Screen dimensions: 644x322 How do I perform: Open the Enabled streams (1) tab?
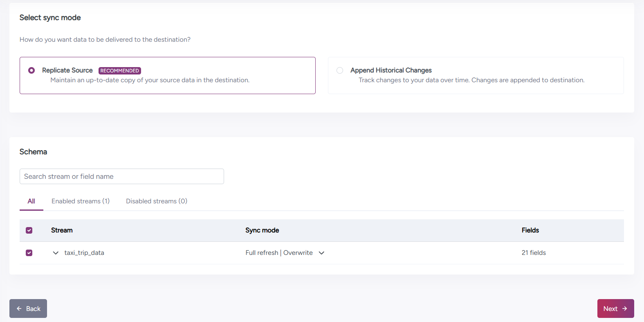(x=81, y=201)
